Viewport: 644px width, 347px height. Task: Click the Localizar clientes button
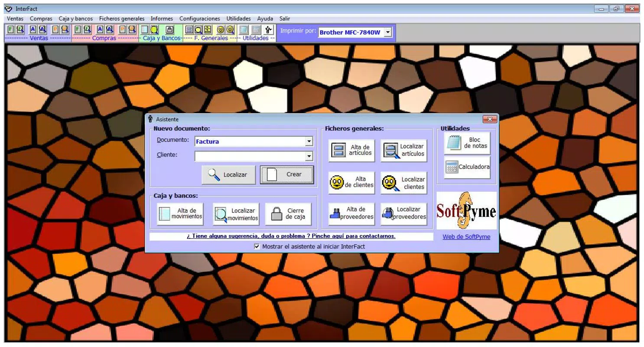coord(404,183)
